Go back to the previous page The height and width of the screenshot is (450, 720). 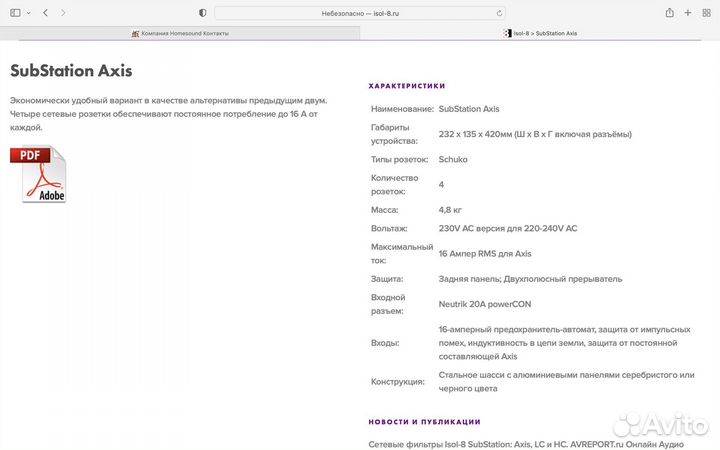(x=45, y=13)
